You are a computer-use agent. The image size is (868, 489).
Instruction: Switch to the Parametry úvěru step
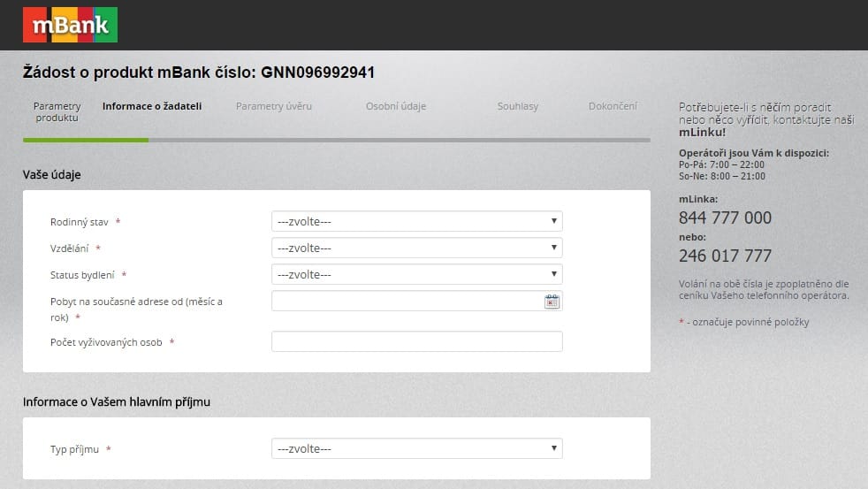pyautogui.click(x=273, y=106)
